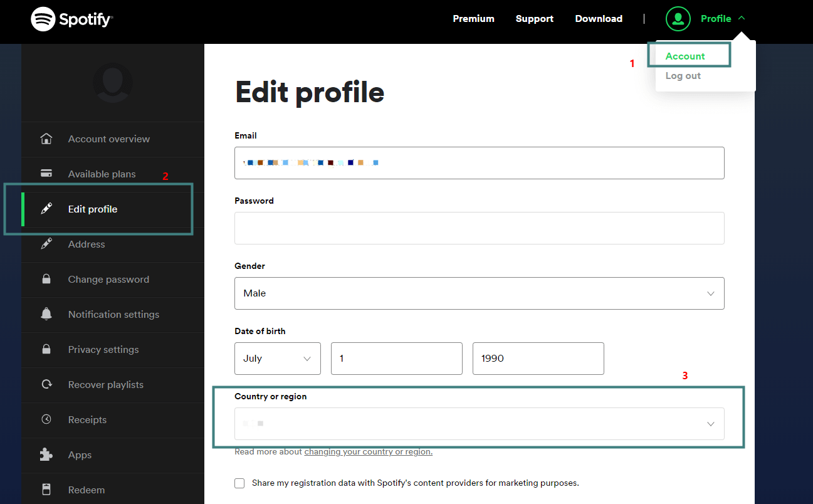The width and height of the screenshot is (813, 504).
Task: Click the Change password lock icon
Action: [46, 279]
